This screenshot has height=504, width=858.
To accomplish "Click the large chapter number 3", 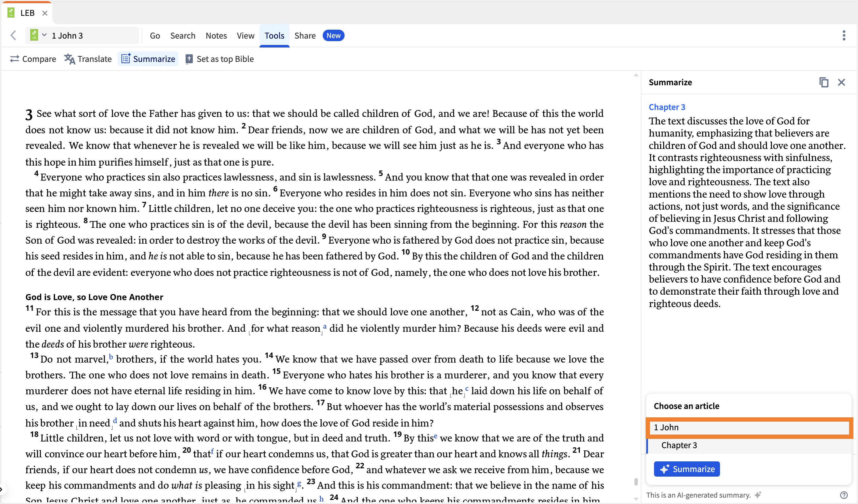I will (x=29, y=115).
